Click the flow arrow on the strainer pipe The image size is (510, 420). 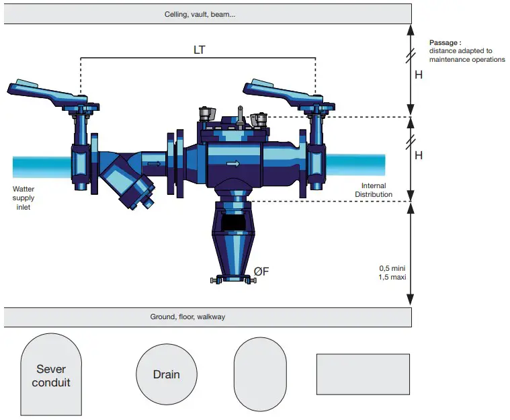[x=153, y=164]
